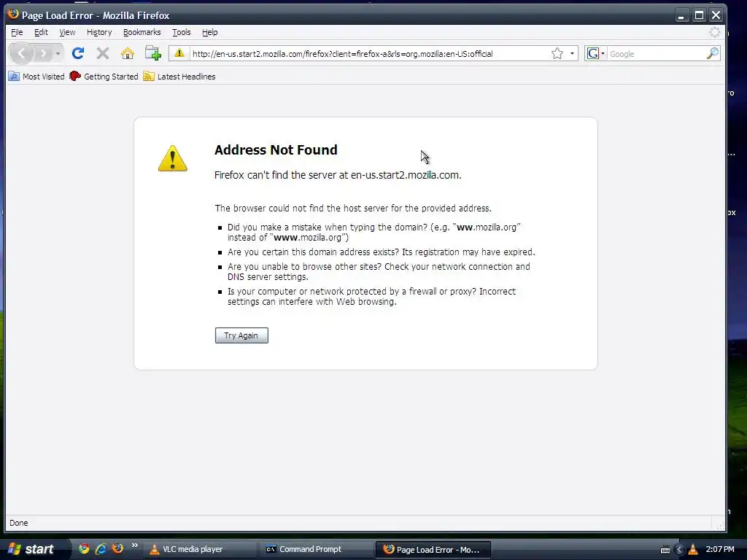The height and width of the screenshot is (560, 747).
Task: Launch Firefox from quick launch
Action: 117,548
